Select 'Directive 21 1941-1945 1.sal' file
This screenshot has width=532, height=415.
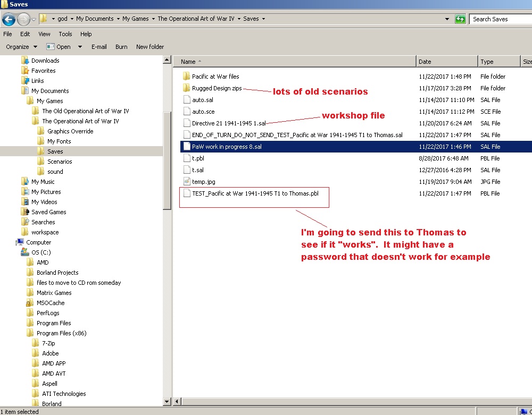229,123
